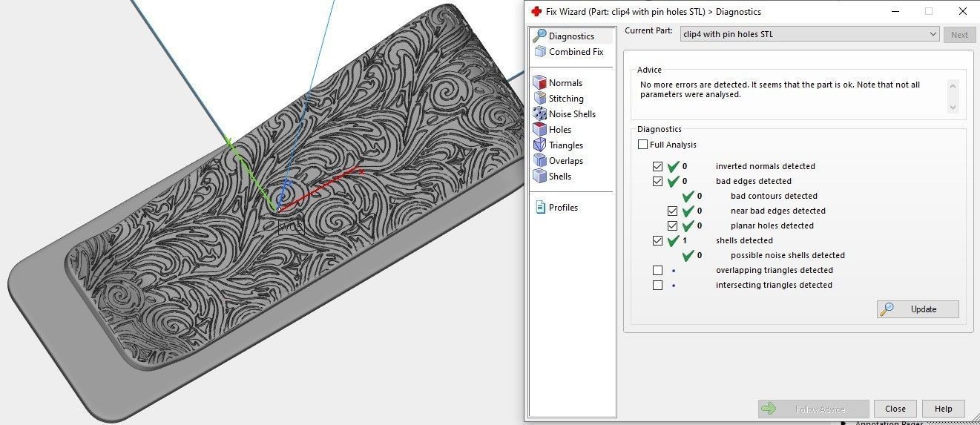
Task: Click the Help button
Action: (943, 409)
